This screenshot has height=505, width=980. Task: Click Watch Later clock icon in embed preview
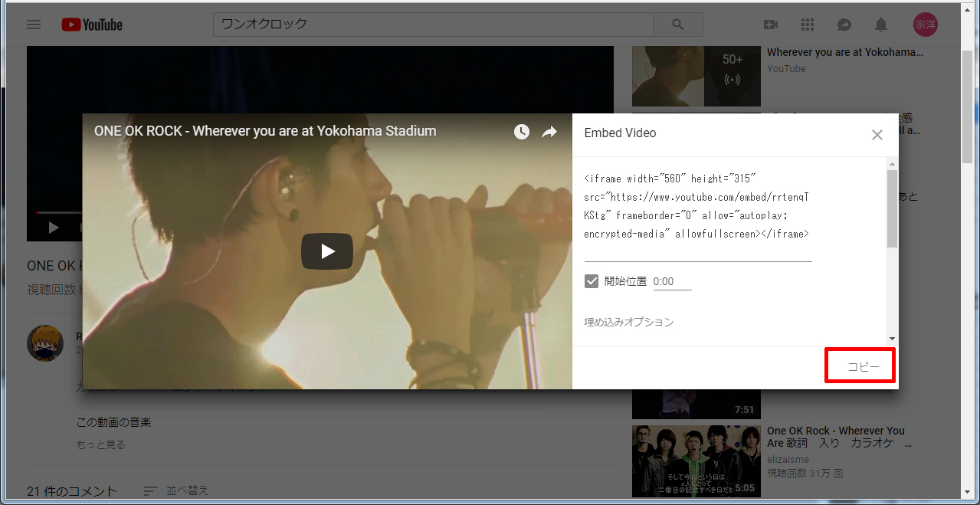tap(521, 132)
